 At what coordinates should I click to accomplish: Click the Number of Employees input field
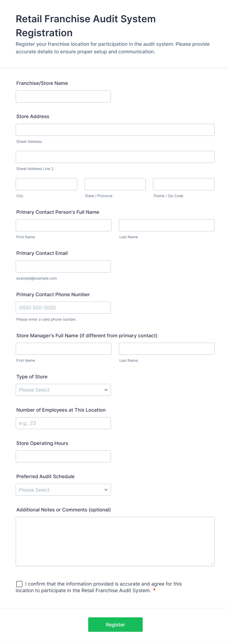pyautogui.click(x=63, y=423)
